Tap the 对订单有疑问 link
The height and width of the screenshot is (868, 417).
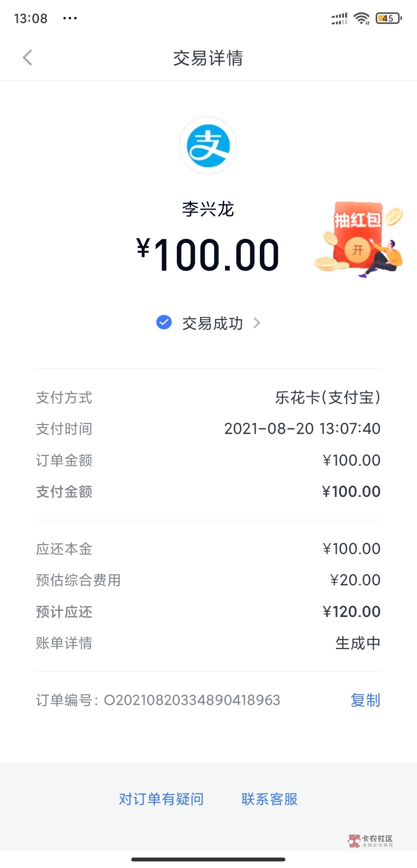[x=161, y=799]
